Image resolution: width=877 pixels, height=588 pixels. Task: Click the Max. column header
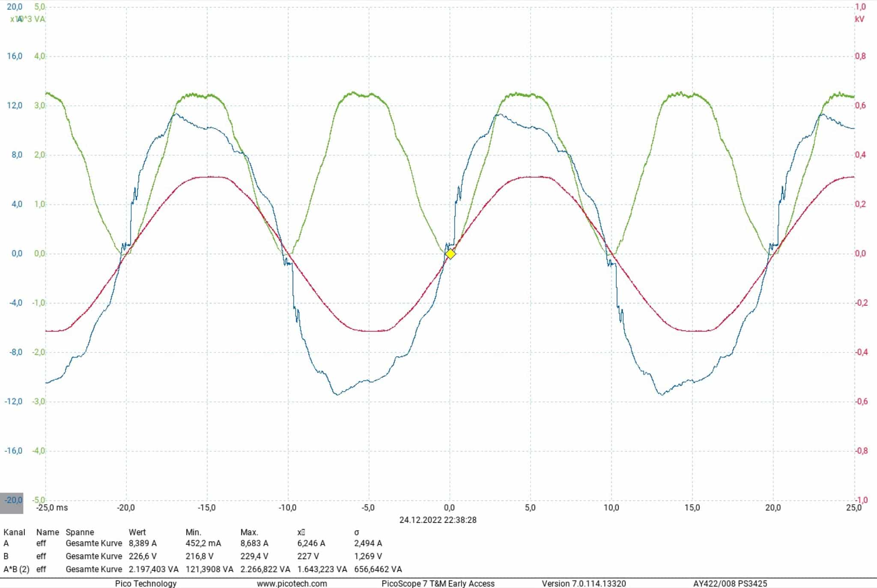pyautogui.click(x=249, y=532)
